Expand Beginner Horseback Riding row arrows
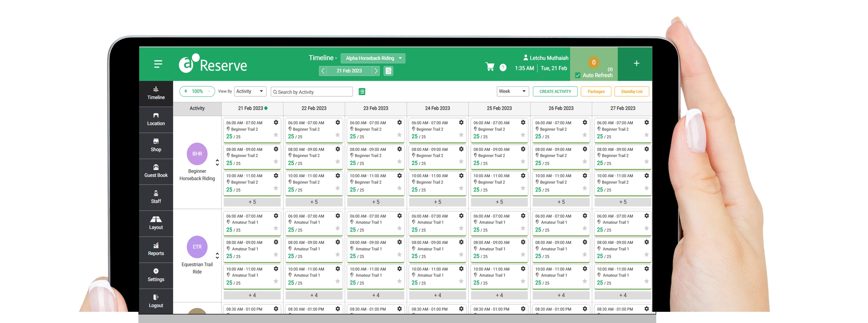Screen dimensions: 868x323 tap(217, 163)
